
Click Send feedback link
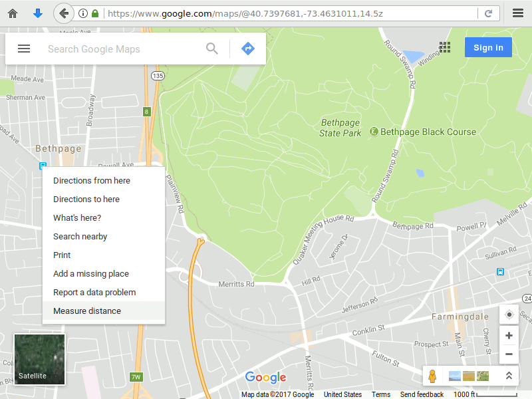click(x=422, y=394)
